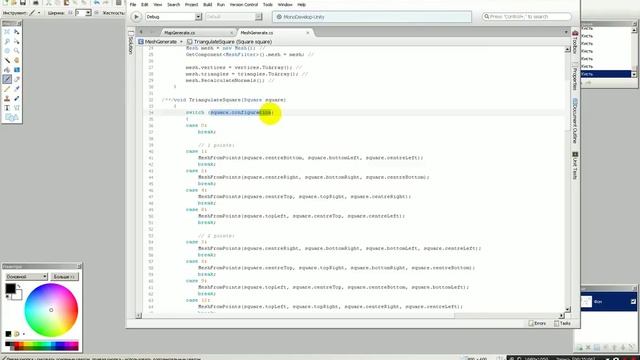Click the search field in MonoDevelop

[x=527, y=17]
